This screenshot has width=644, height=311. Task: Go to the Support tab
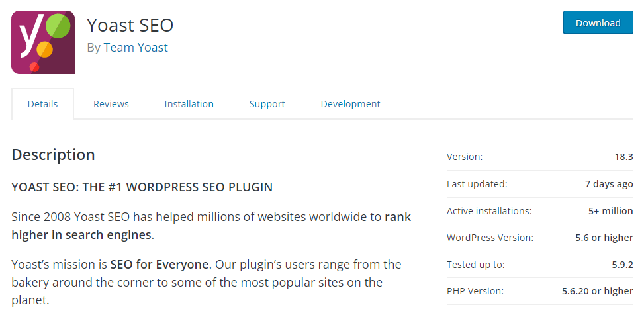[267, 104]
